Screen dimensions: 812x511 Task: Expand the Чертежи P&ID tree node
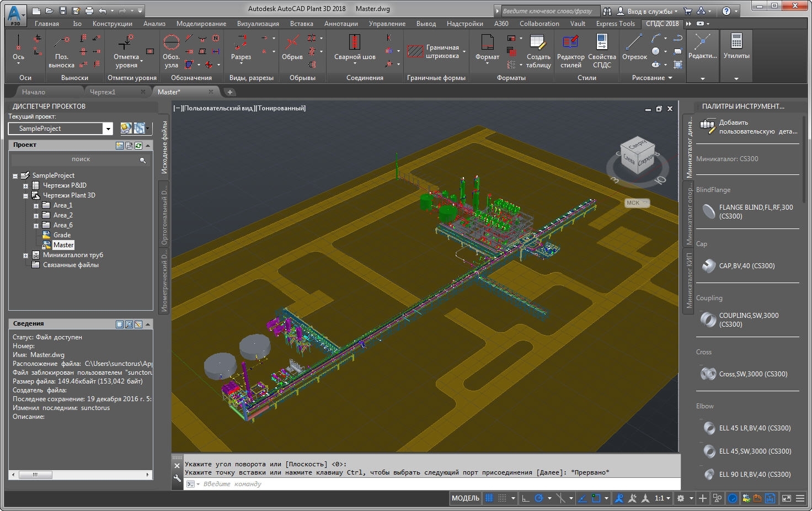click(25, 186)
